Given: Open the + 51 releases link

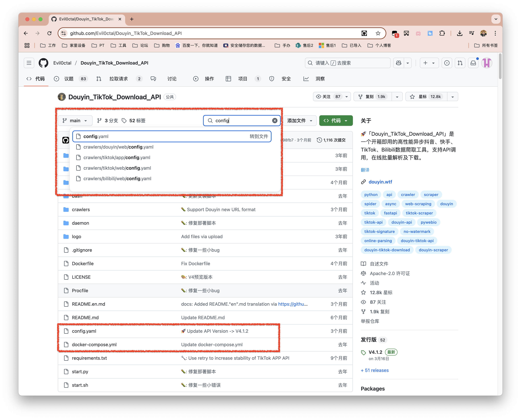Looking at the screenshot, I should (x=374, y=370).
